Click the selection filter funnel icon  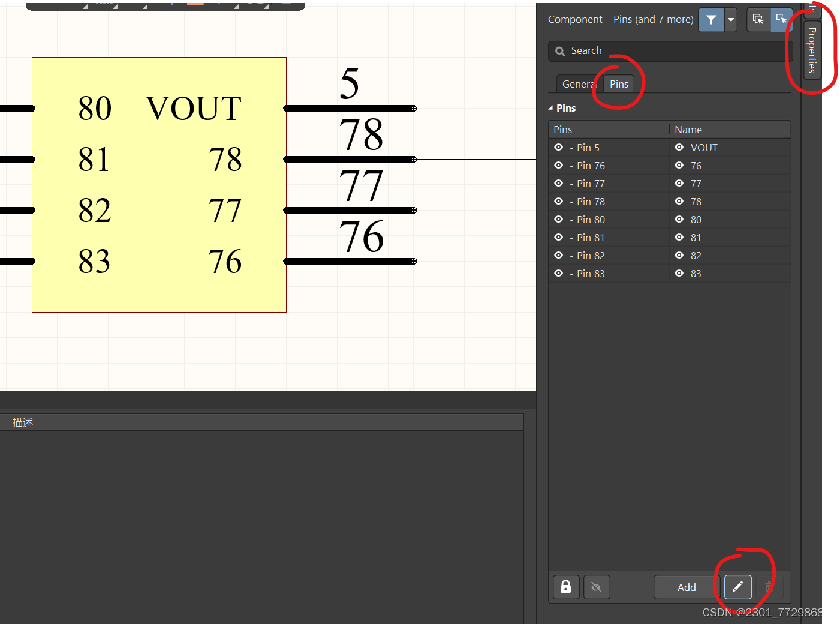pos(711,20)
